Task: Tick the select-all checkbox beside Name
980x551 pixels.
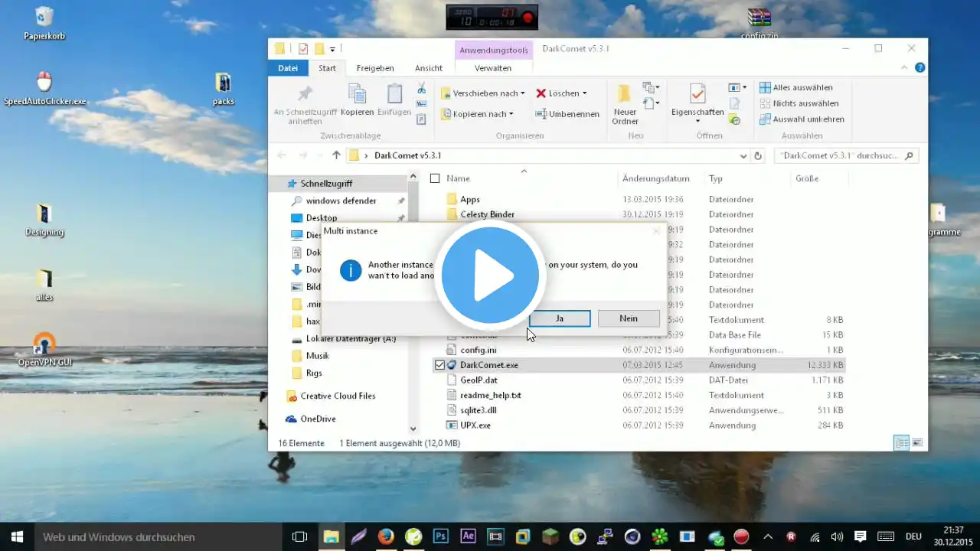Action: (x=435, y=178)
